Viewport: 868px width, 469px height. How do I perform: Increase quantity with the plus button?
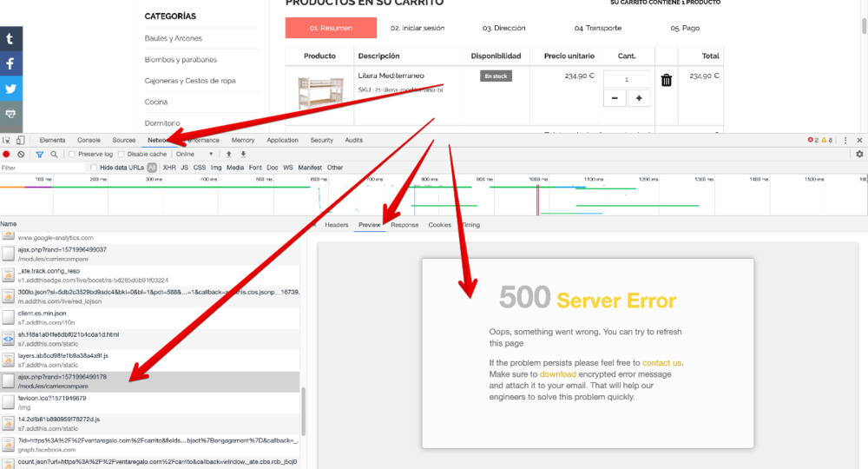639,98
